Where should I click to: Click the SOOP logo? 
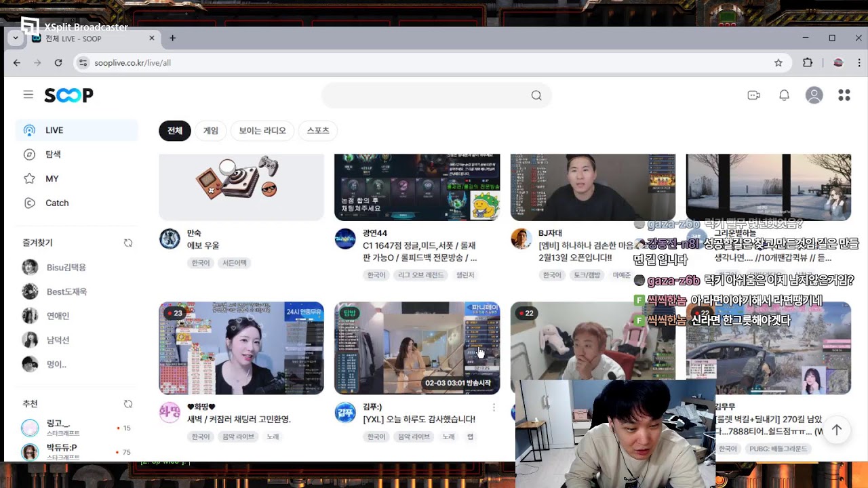68,96
